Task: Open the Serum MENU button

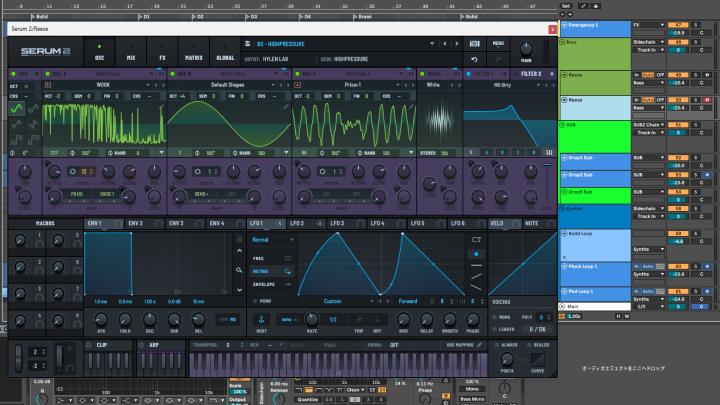Action: 498,44
